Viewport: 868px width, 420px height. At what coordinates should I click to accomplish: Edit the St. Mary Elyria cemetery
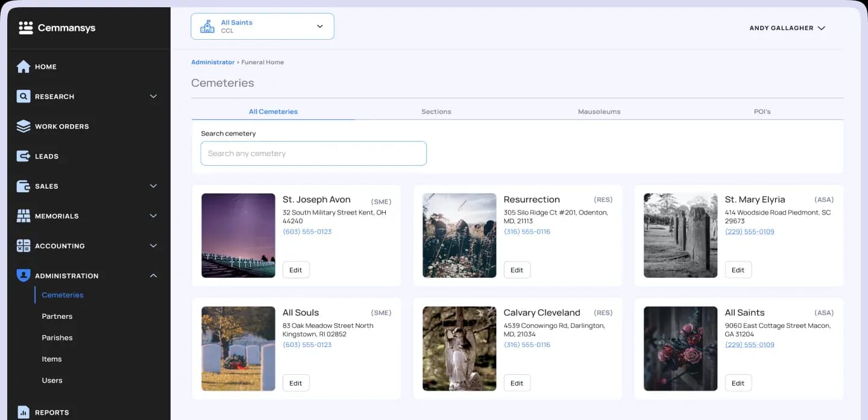[738, 270]
